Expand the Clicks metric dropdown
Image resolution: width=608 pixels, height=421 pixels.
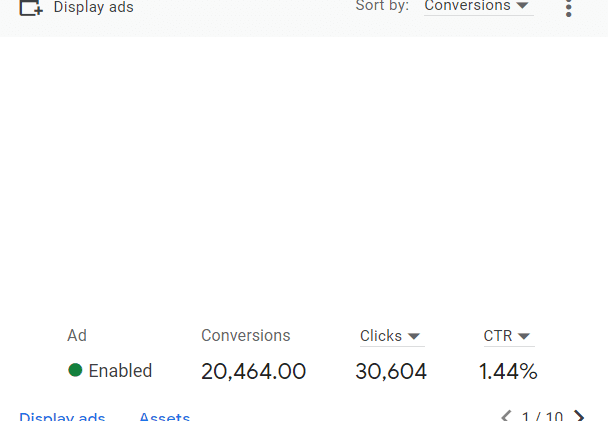pos(392,336)
